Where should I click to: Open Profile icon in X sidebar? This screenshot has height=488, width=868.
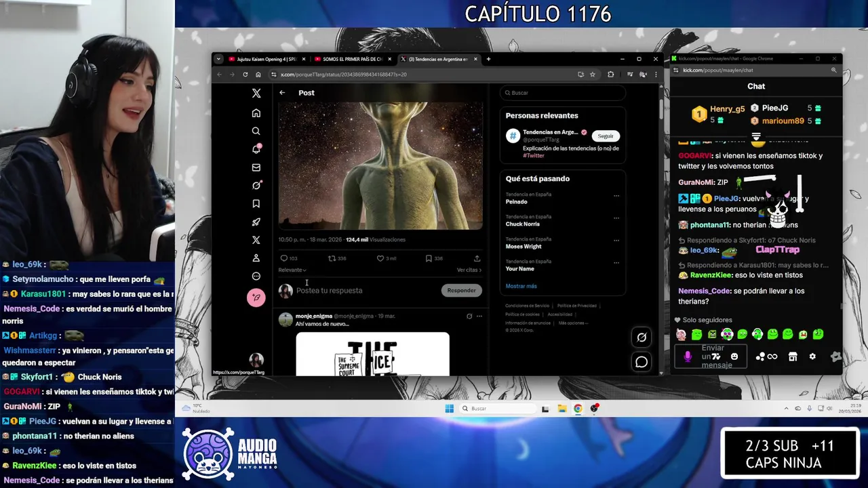tap(256, 258)
